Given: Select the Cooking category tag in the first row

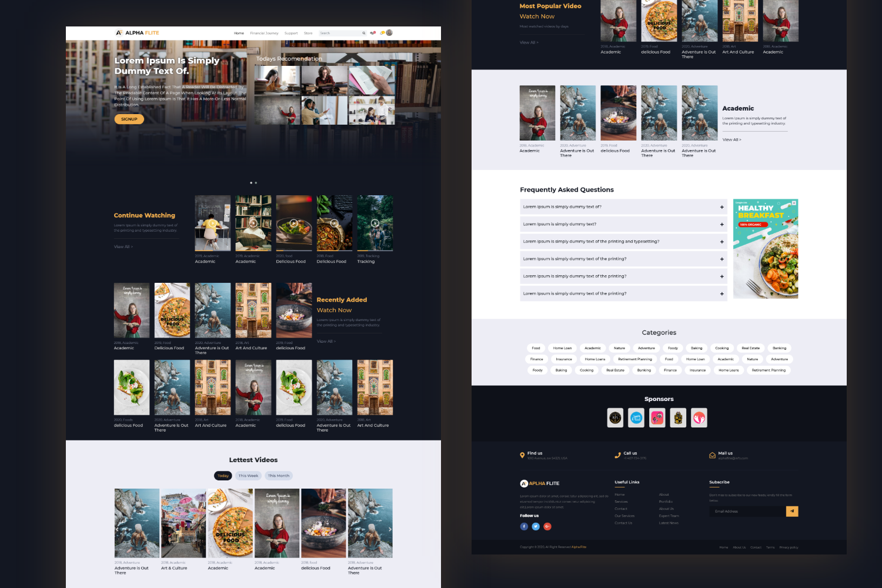Looking at the screenshot, I should tap(722, 348).
